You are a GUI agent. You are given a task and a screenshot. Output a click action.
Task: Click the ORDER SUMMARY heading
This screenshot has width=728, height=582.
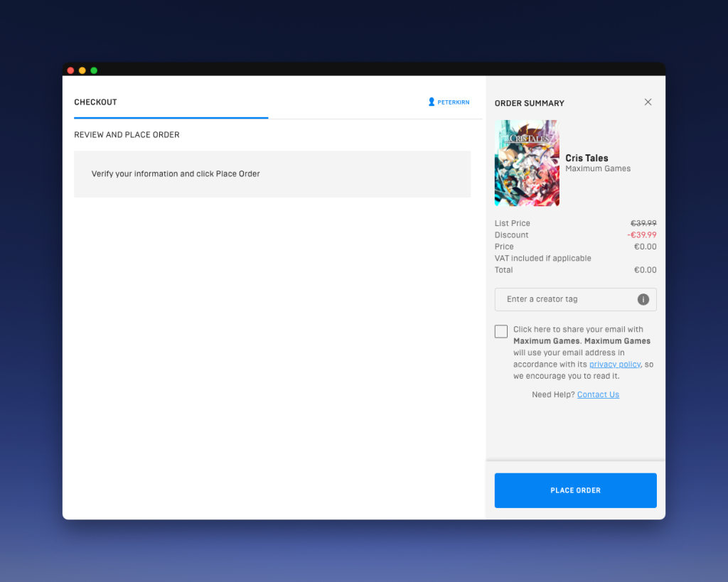(530, 103)
